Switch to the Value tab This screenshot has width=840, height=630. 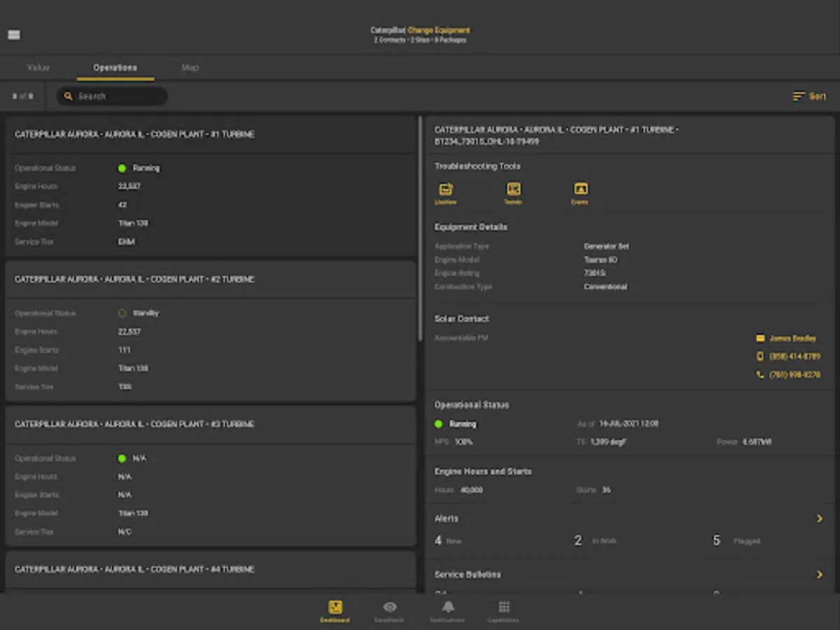(x=38, y=68)
